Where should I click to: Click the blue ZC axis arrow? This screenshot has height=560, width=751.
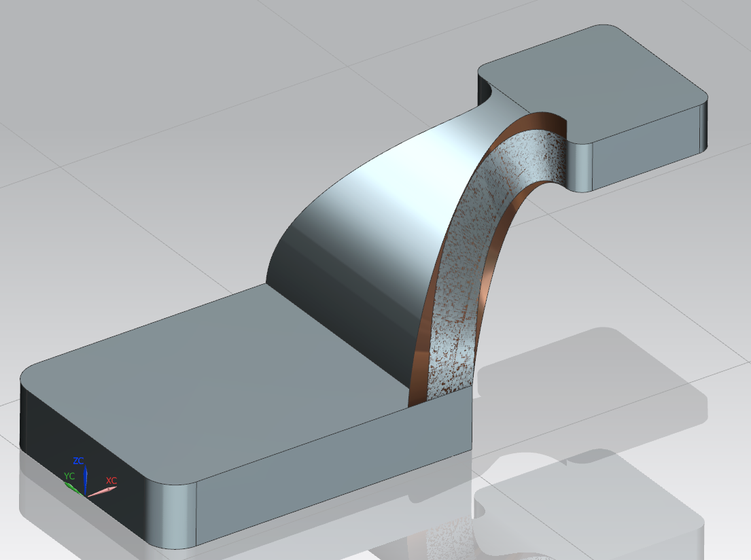click(x=85, y=481)
